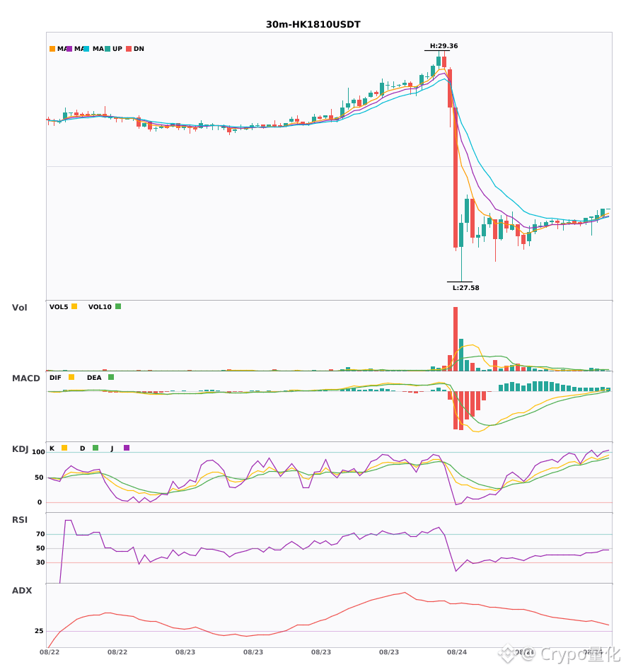Click the DEA legend text

click(94, 378)
